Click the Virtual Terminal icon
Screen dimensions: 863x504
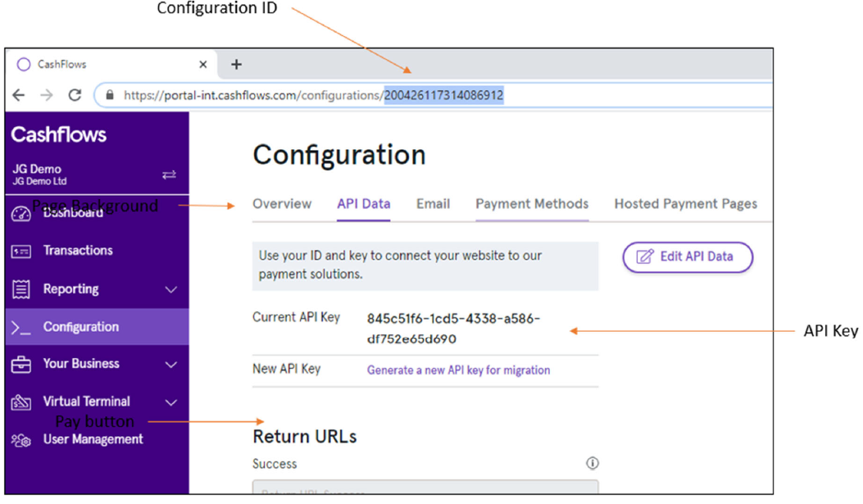[21, 402]
